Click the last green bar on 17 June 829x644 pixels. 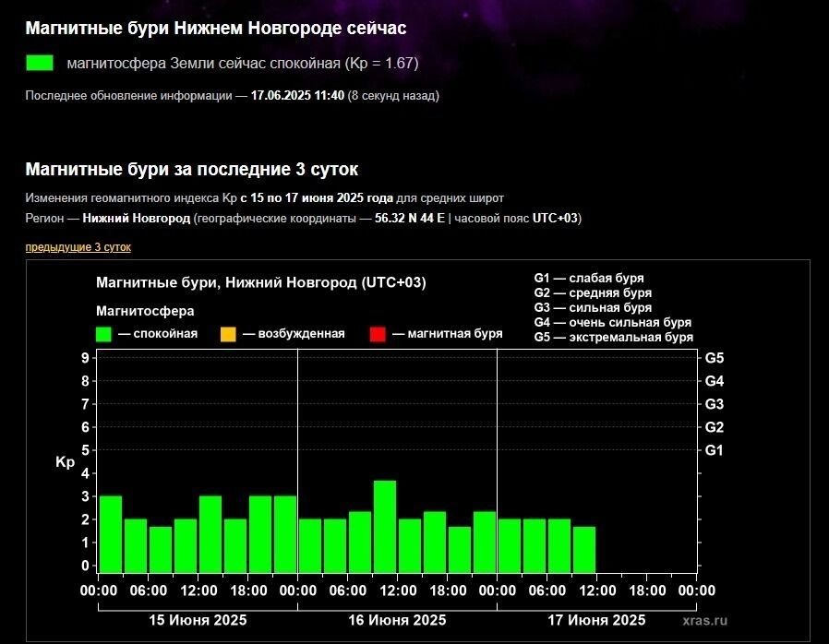click(x=583, y=549)
